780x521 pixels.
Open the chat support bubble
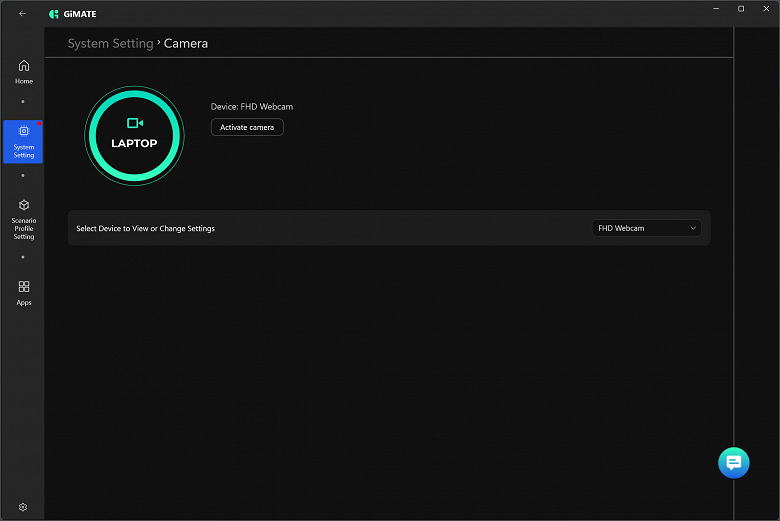coord(733,462)
